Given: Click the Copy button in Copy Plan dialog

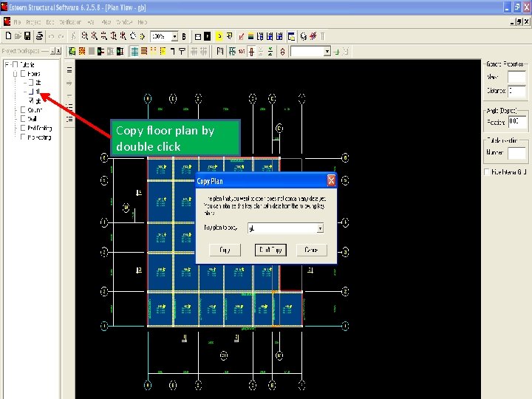Looking at the screenshot, I should 225,250.
